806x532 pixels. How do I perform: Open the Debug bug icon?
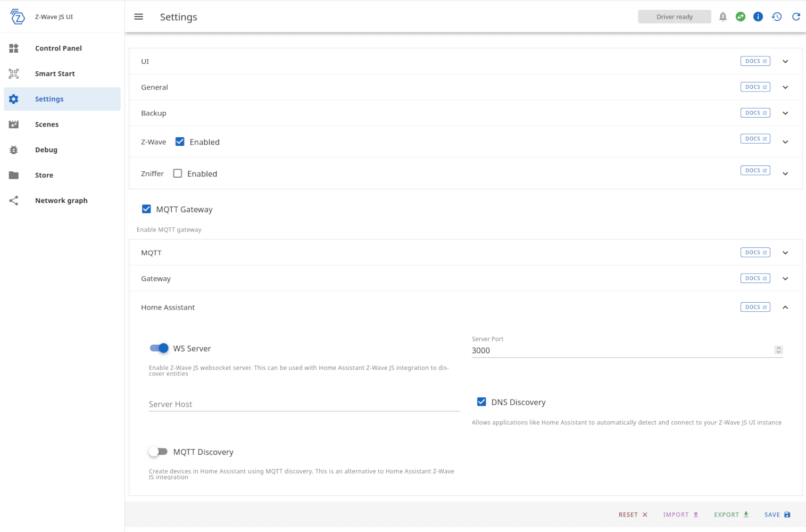coord(14,150)
